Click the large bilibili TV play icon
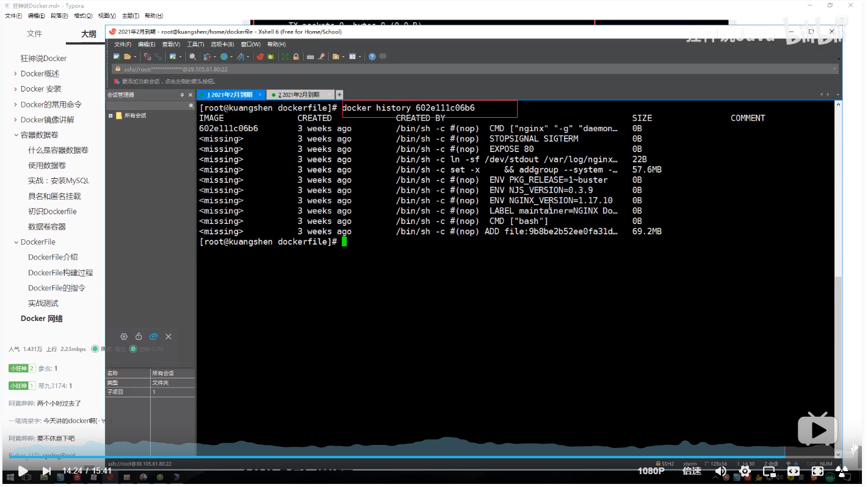The height and width of the screenshot is (487, 868). click(818, 429)
